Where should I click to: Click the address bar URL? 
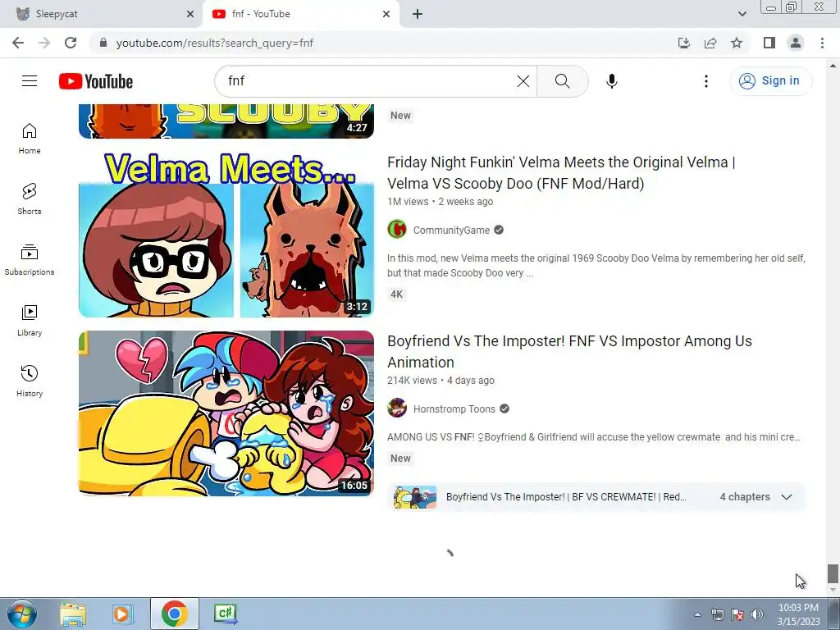(x=214, y=43)
